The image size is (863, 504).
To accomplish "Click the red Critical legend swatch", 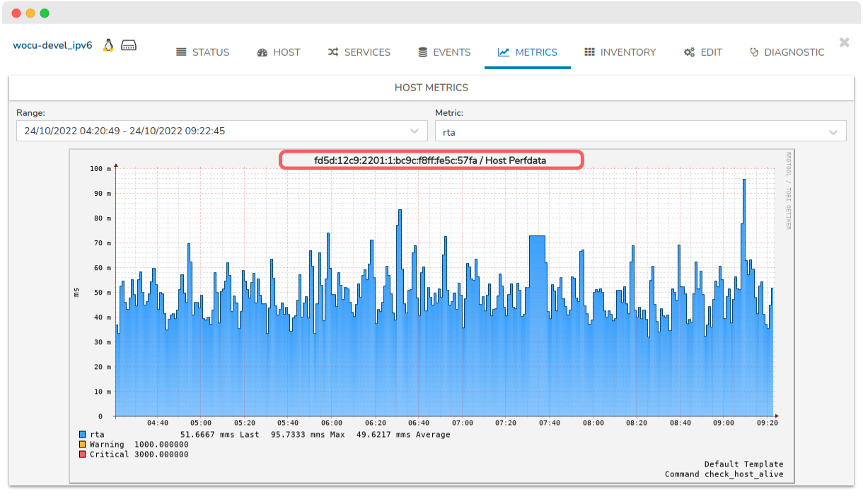I will pyautogui.click(x=83, y=455).
